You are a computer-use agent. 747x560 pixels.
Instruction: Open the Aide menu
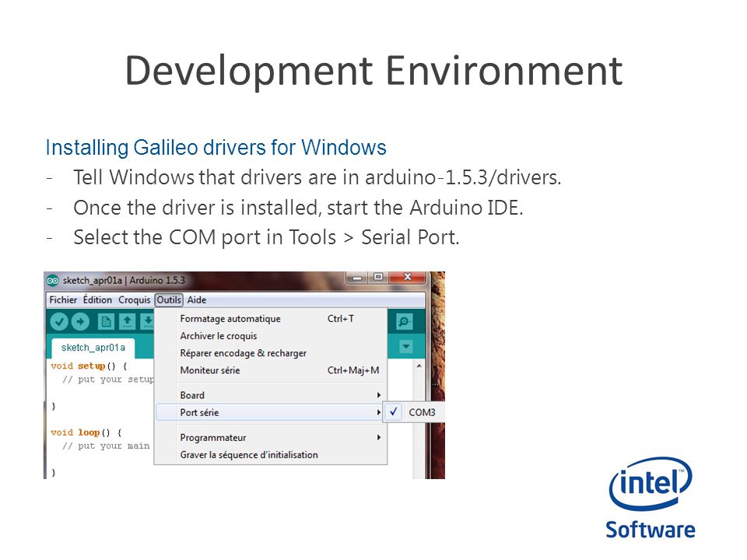[197, 300]
